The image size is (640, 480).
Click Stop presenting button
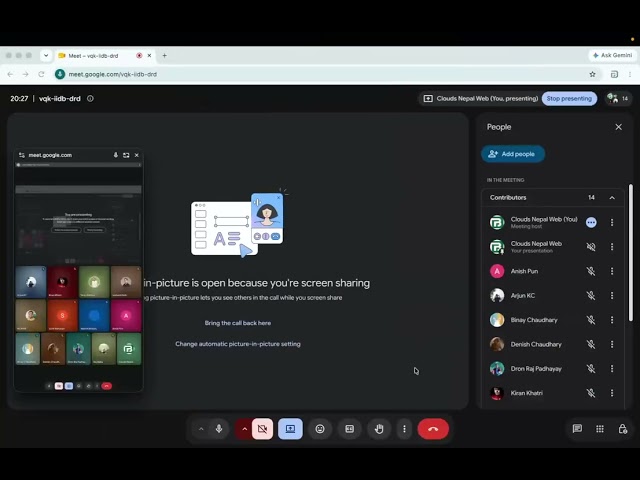click(x=569, y=98)
